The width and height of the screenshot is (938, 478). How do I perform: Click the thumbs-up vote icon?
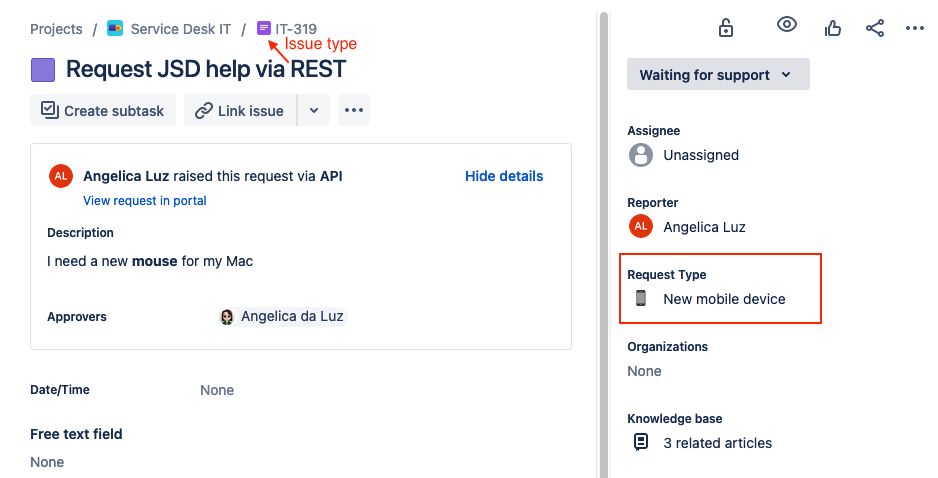point(832,28)
